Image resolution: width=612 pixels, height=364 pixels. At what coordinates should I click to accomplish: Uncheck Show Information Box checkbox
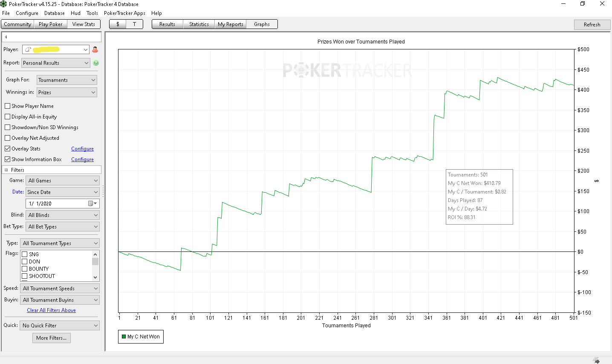tap(7, 159)
